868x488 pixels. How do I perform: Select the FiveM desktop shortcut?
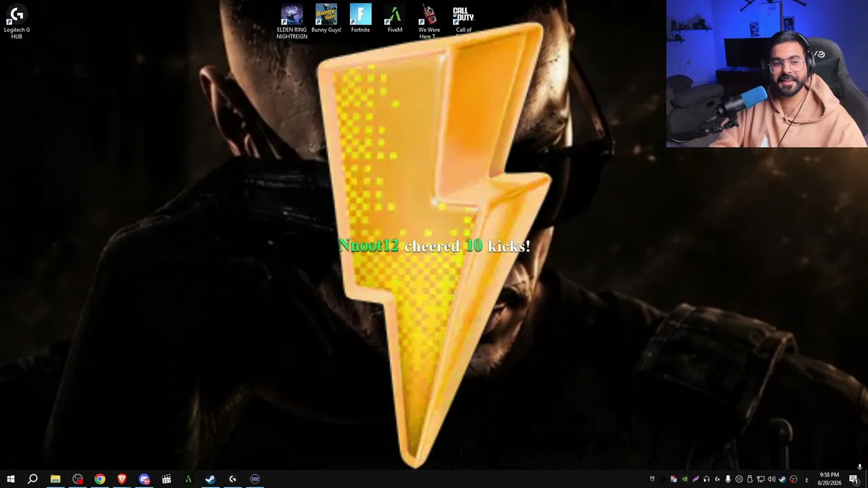tap(395, 19)
